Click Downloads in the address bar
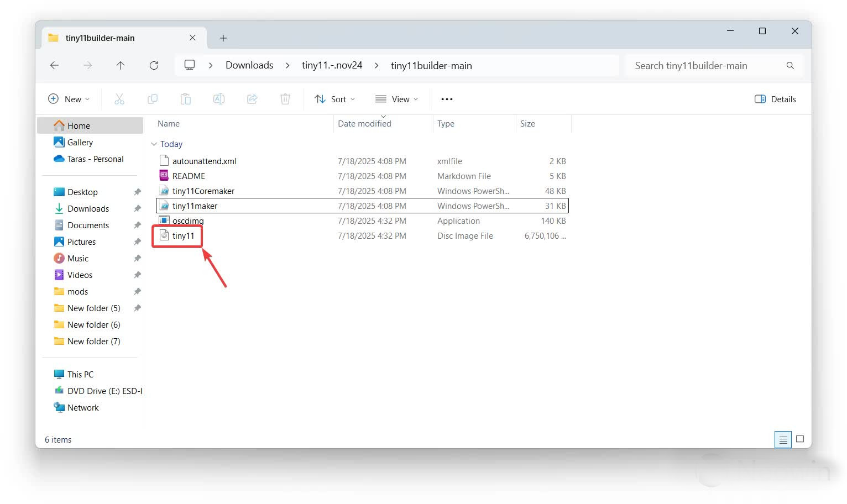 249,65
